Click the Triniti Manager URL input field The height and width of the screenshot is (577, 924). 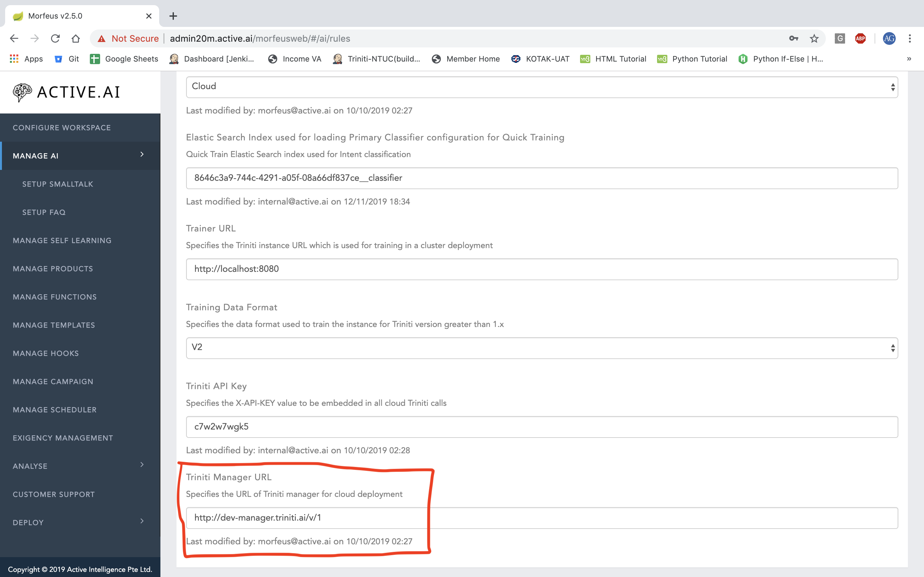pyautogui.click(x=542, y=517)
